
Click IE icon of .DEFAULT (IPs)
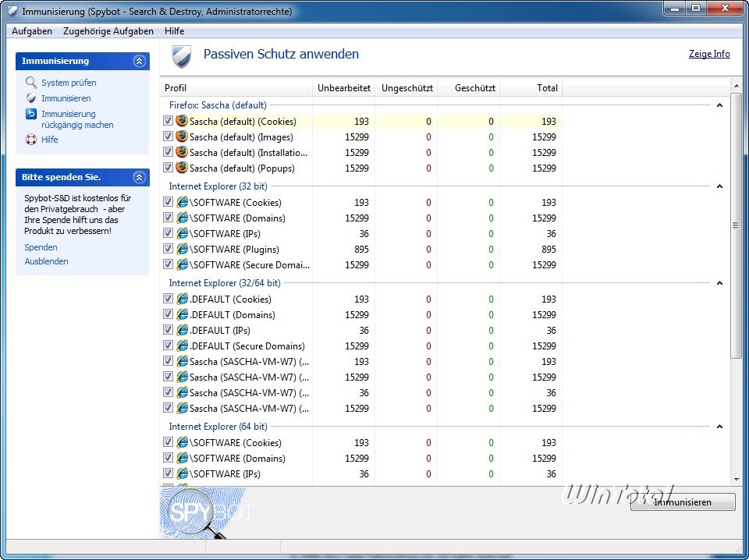coord(182,330)
